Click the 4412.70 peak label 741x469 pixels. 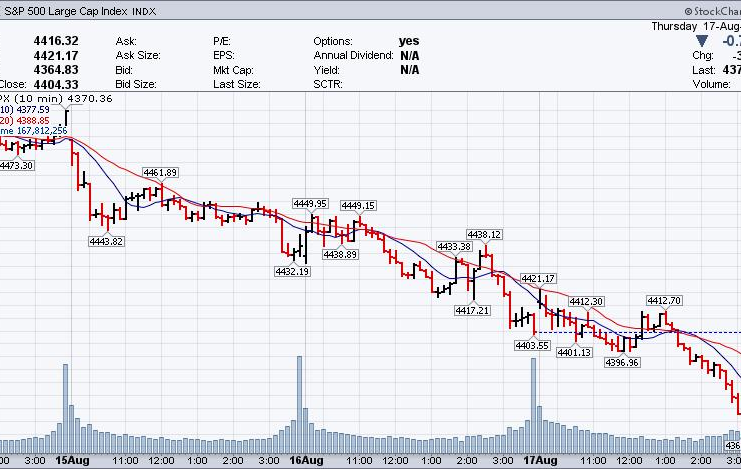pos(664,300)
